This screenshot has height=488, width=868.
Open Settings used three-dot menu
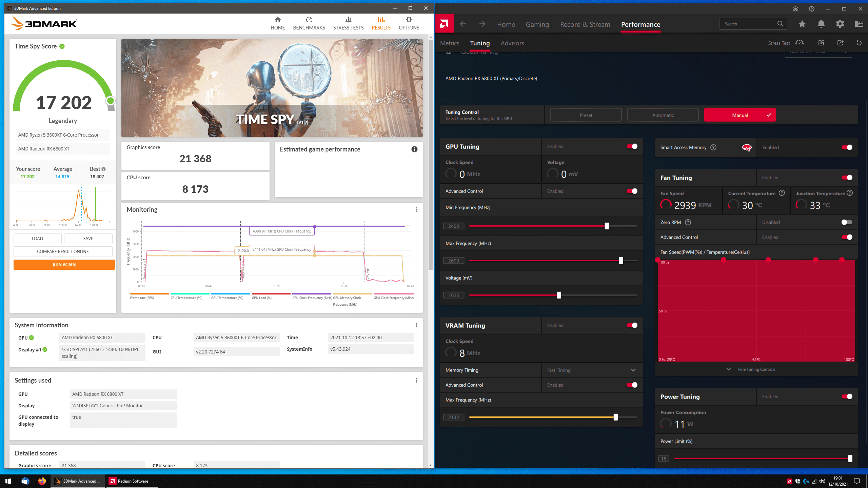[x=416, y=380]
